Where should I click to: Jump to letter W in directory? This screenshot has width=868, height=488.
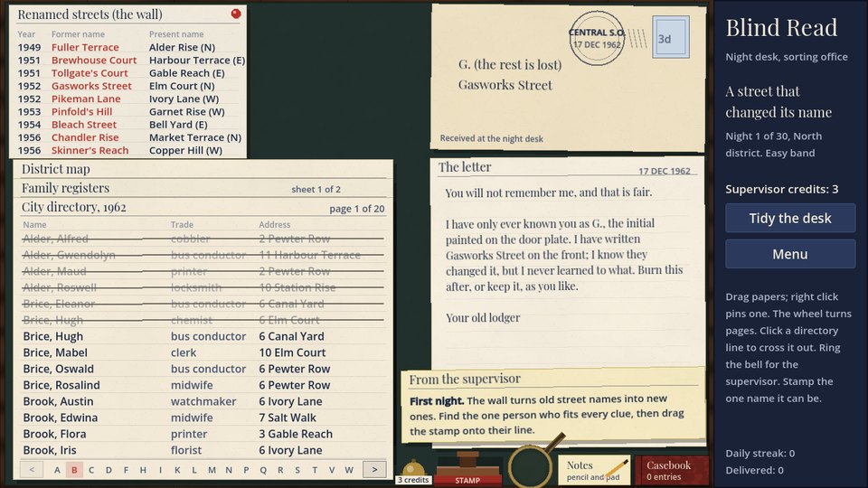(349, 470)
